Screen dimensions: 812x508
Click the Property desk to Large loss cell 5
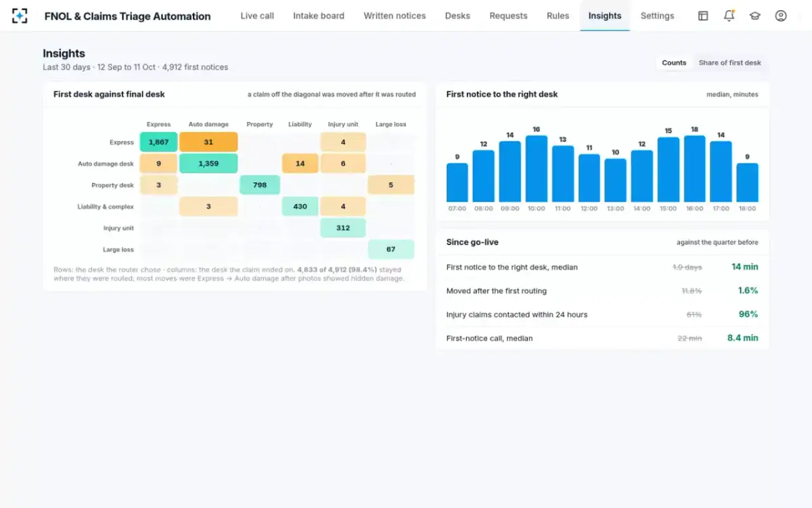(391, 185)
